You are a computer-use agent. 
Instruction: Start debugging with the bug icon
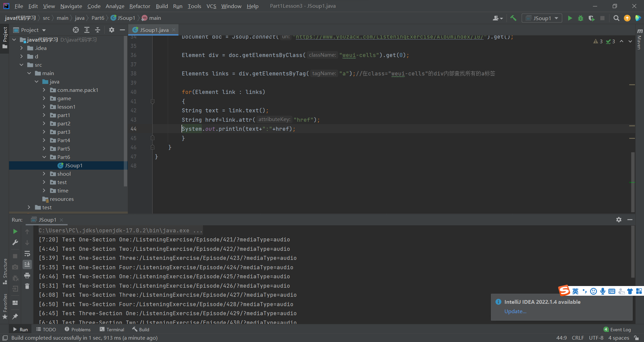581,18
